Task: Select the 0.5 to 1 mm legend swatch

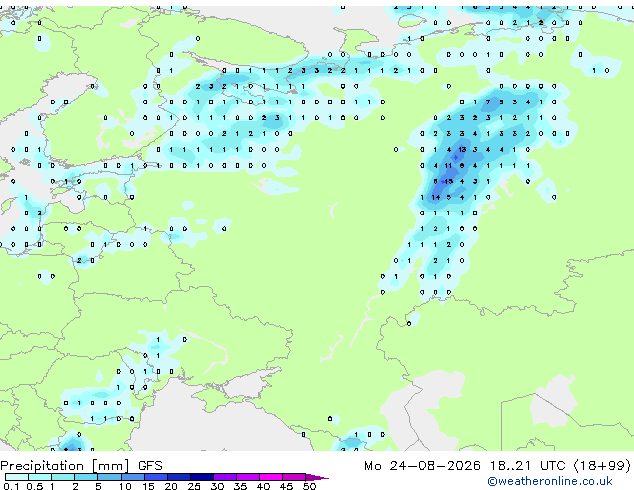Action: click(x=40, y=477)
